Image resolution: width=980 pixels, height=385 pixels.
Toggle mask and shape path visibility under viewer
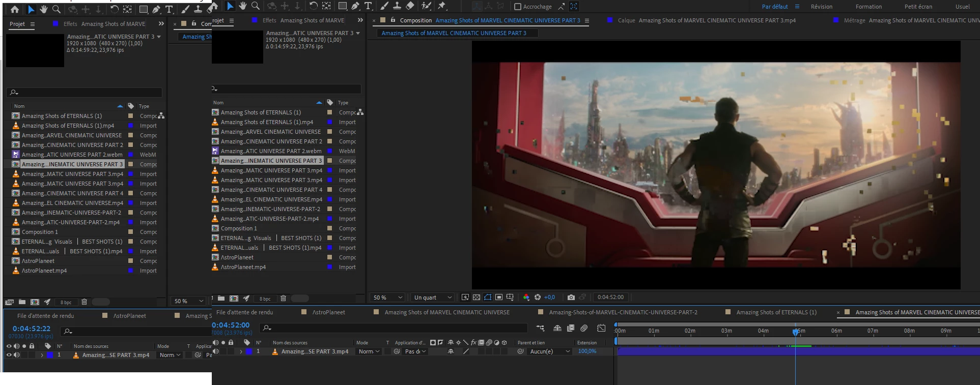pyautogui.click(x=488, y=298)
